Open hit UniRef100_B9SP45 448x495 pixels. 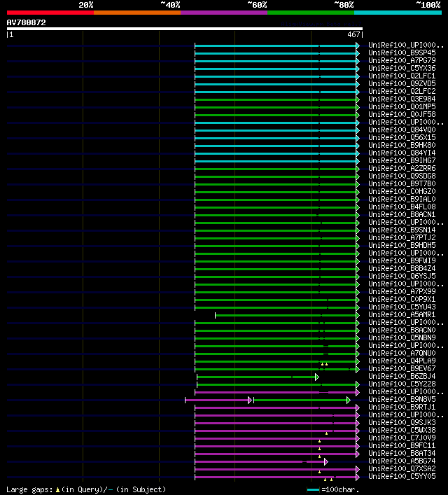pos(402,53)
